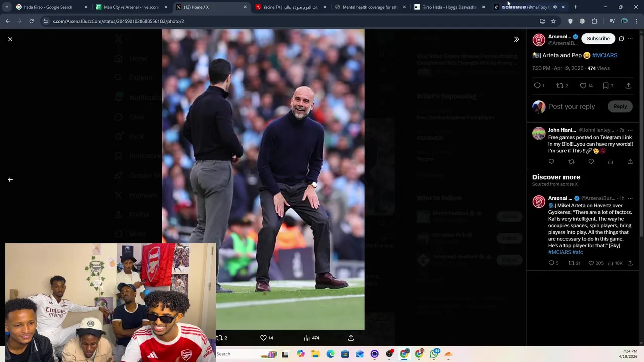Share the photo using icon below image
644x362 pixels.
[x=351, y=338]
